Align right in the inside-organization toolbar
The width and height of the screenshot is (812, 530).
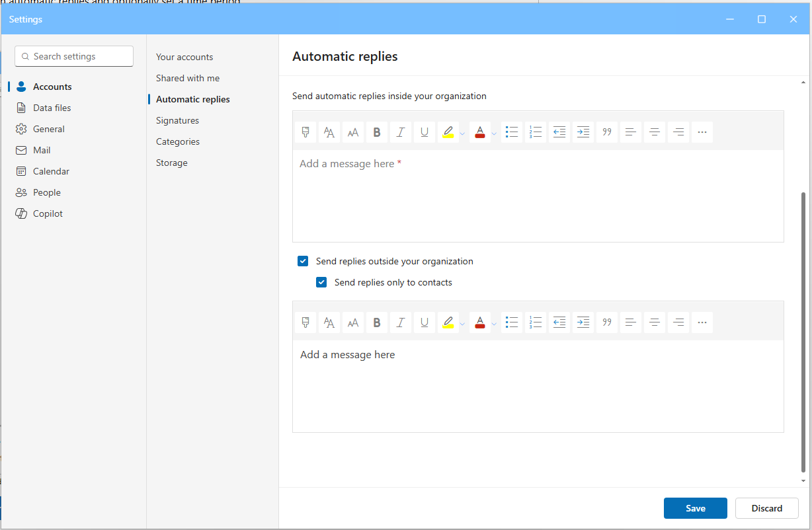click(678, 132)
